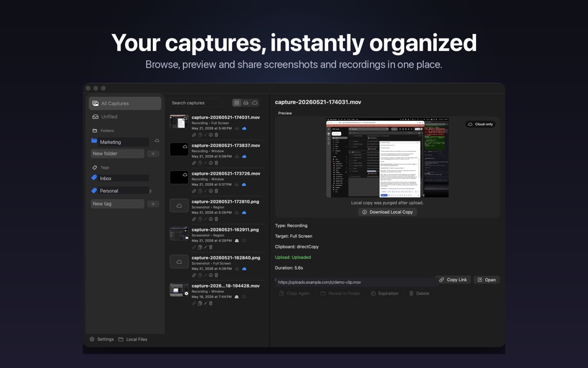Open Local Files at sidebar bottom
Viewport: 588px width, 368px height.
tap(132, 339)
